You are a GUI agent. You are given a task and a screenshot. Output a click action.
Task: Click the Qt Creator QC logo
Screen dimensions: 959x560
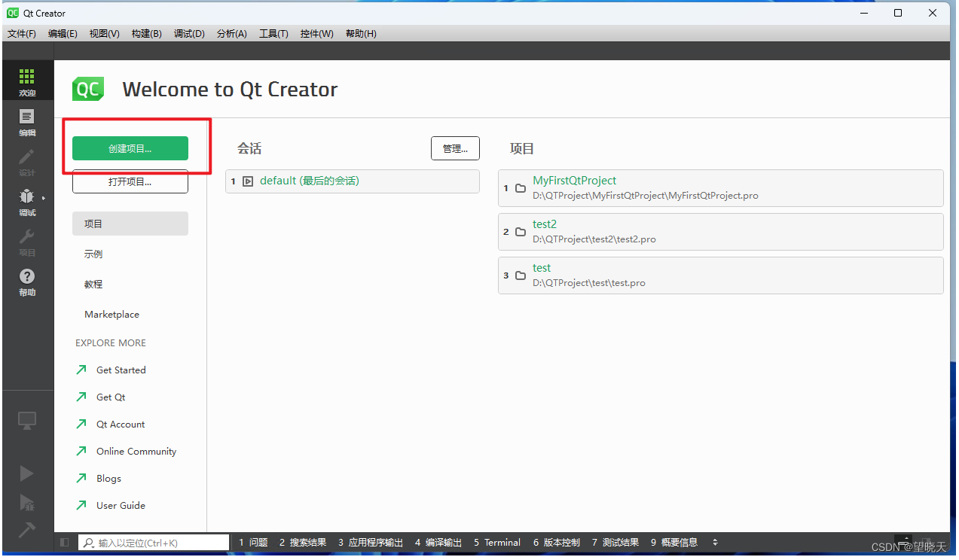tap(87, 89)
